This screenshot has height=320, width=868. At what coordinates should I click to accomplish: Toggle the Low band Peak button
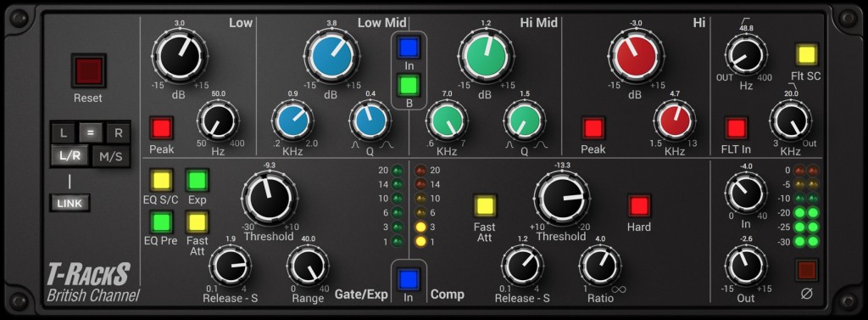tap(161, 127)
